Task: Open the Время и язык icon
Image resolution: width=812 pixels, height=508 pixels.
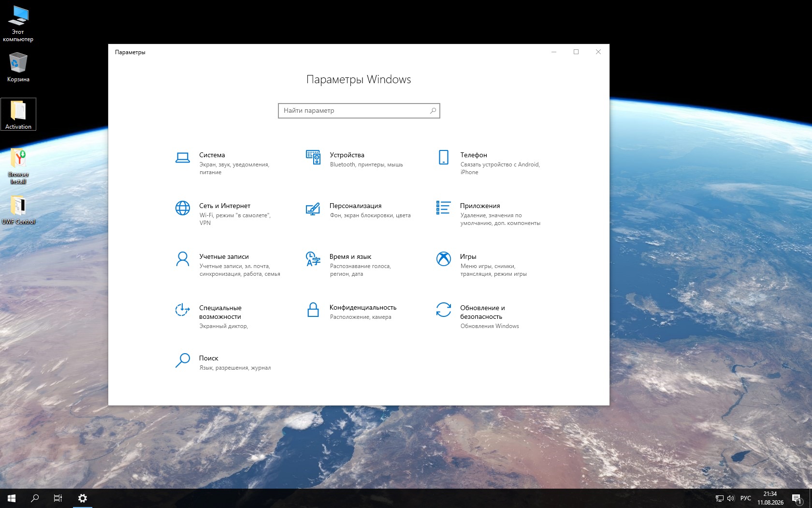Action: click(x=313, y=259)
